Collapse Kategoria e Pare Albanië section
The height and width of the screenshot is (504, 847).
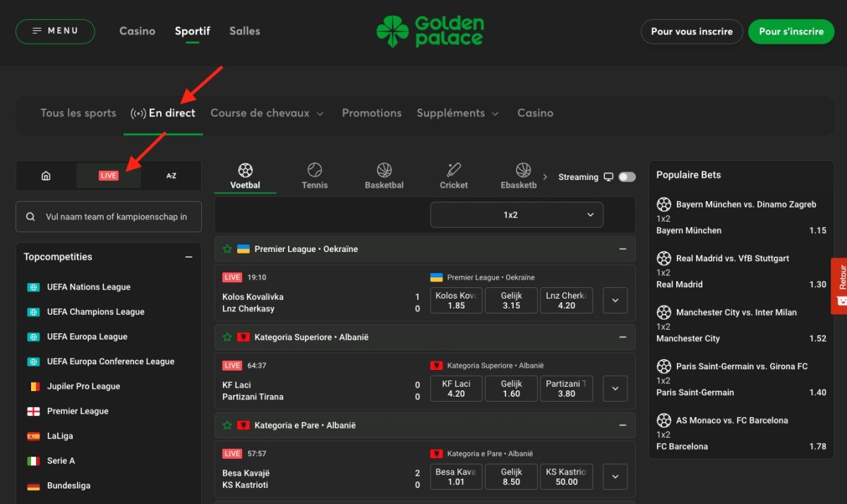(623, 426)
